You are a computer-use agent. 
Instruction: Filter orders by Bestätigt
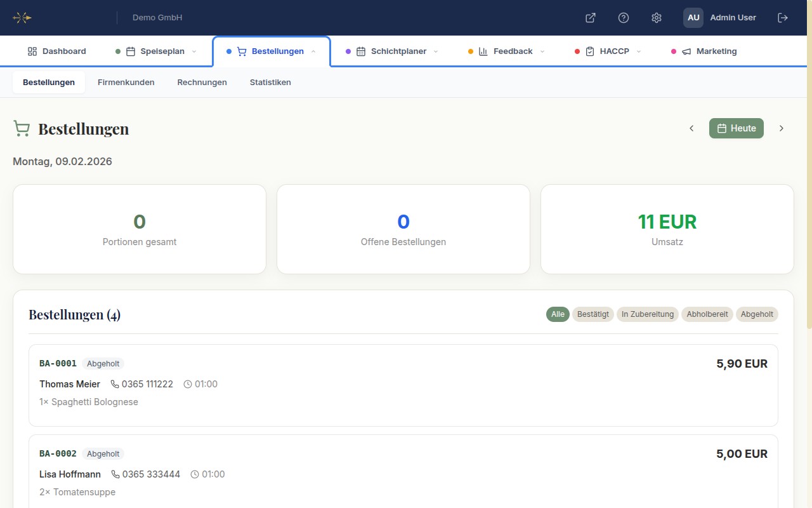(x=593, y=314)
